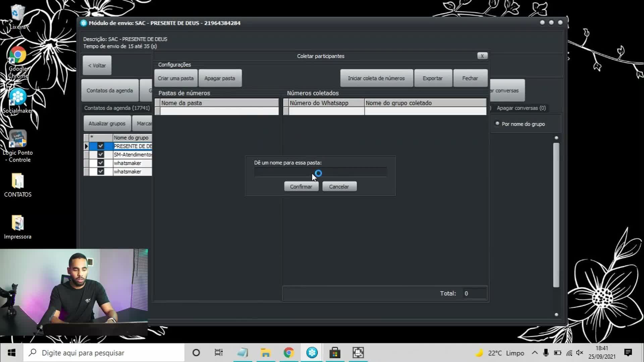Uncheck the SM-Atendimento group checkbox

click(x=100, y=155)
